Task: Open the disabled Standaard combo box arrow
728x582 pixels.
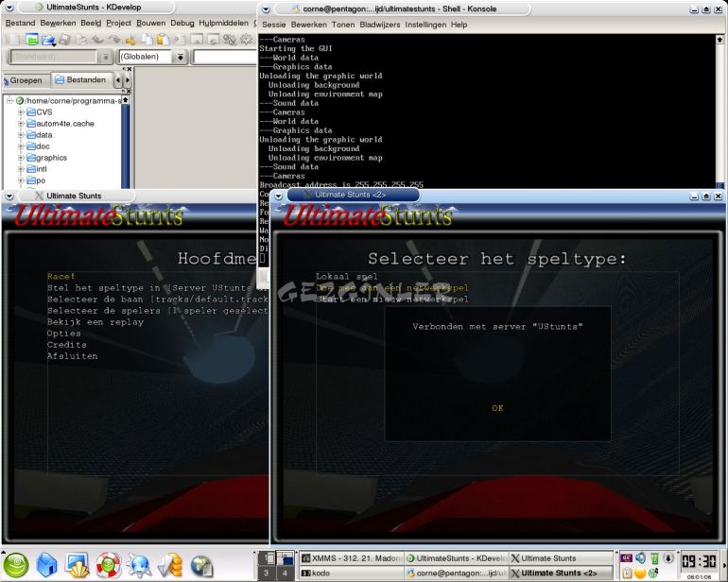Action: pyautogui.click(x=105, y=57)
